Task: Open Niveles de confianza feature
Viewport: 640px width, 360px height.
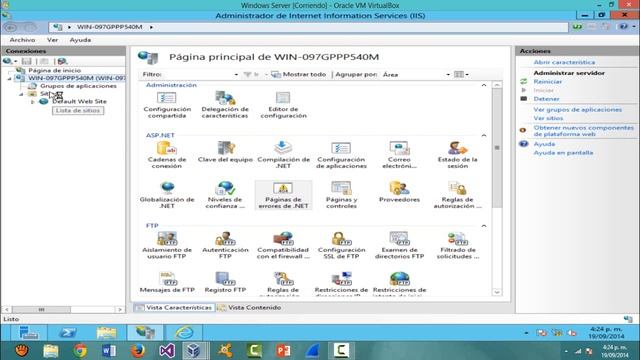Action: pos(225,195)
